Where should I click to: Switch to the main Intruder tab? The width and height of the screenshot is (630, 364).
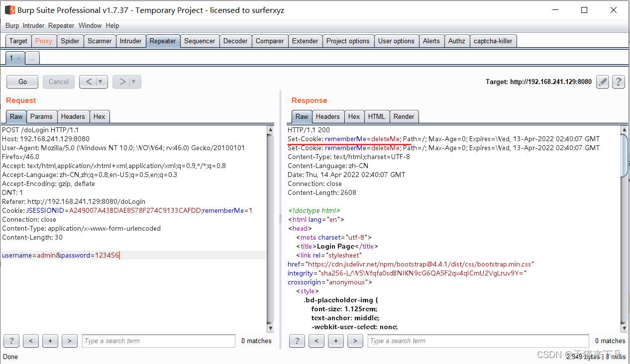[130, 41]
